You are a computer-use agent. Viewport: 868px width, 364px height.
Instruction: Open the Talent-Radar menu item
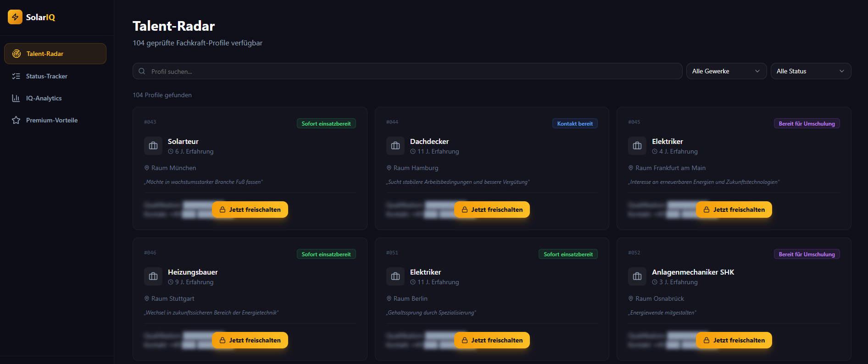pyautogui.click(x=55, y=54)
